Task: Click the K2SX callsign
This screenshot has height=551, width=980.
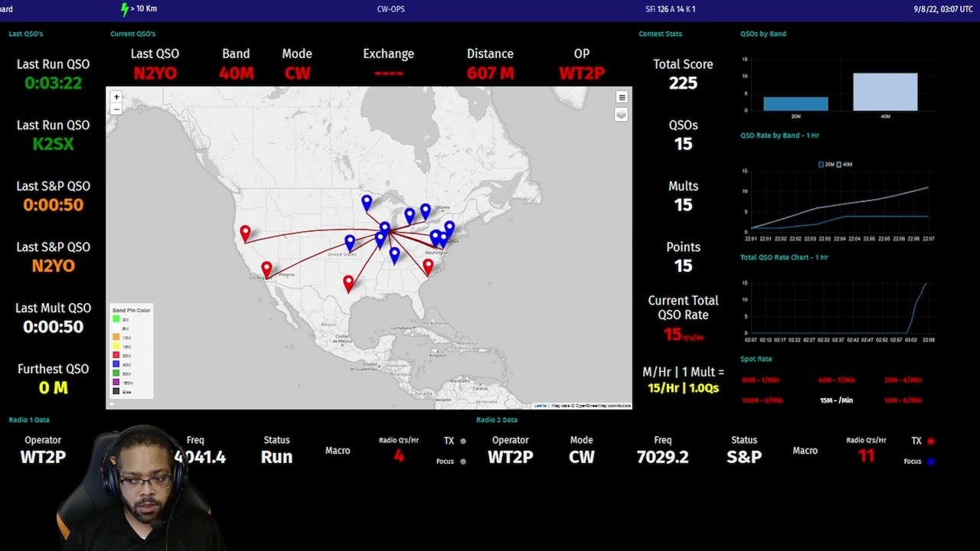Action: (x=53, y=144)
